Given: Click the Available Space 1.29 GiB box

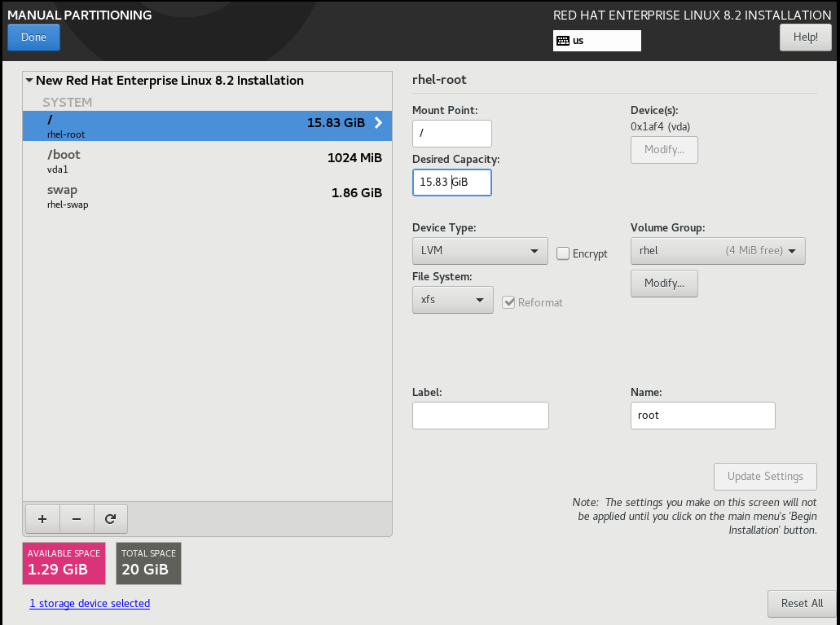Looking at the screenshot, I should click(x=64, y=563).
